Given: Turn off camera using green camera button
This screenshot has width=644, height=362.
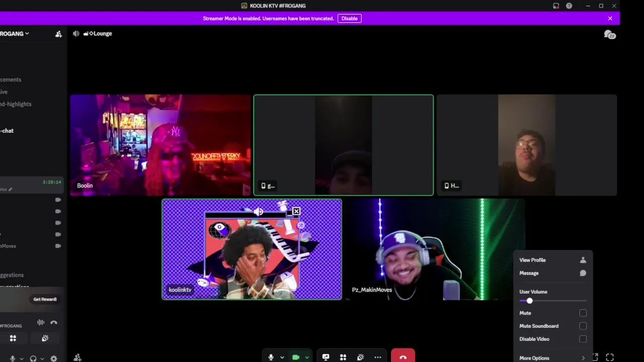Looking at the screenshot, I should (x=296, y=357).
